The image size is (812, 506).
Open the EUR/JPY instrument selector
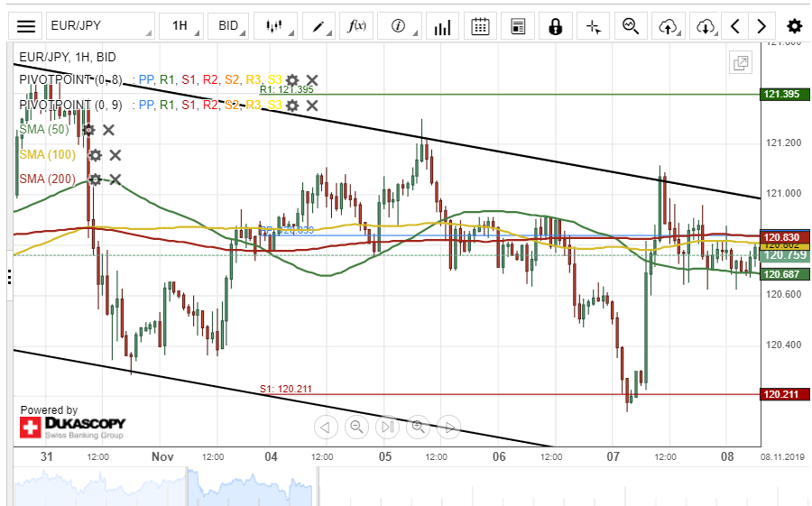pyautogui.click(x=100, y=26)
